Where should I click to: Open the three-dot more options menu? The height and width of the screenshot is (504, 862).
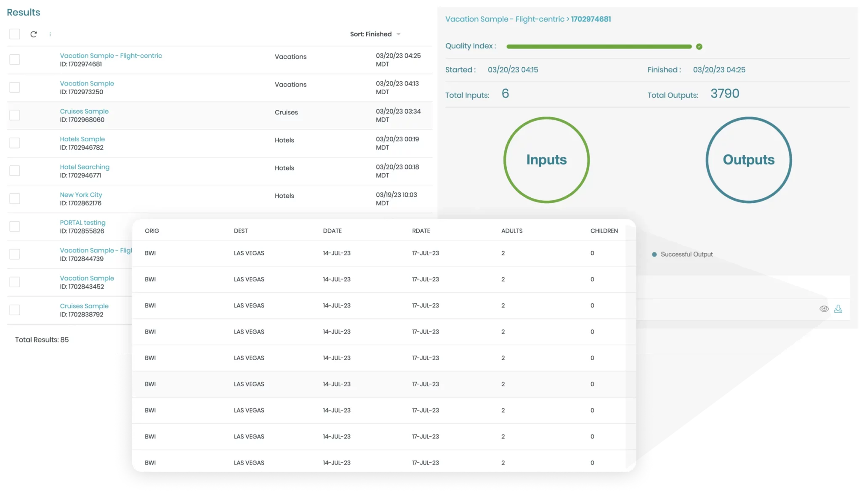(50, 34)
